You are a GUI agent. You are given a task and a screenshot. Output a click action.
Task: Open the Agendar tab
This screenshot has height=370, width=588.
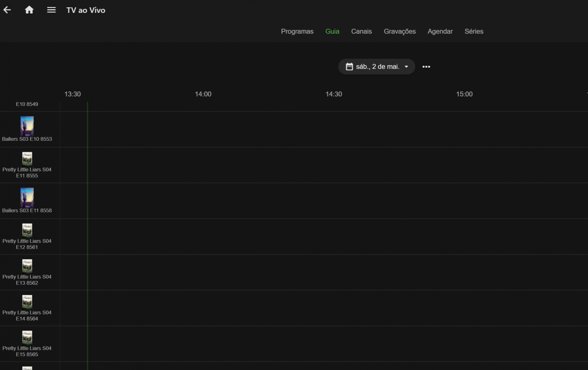(x=440, y=31)
